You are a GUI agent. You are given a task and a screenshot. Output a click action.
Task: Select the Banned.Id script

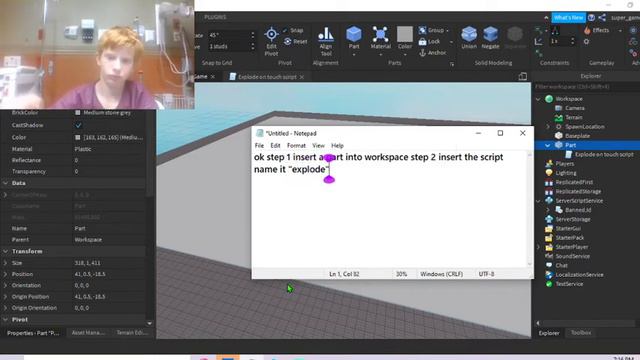[578, 210]
